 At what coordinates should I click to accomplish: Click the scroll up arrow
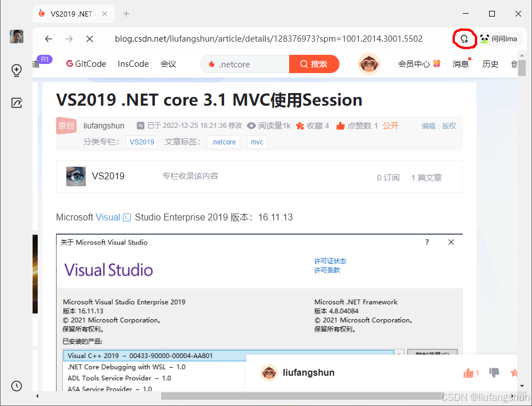click(x=522, y=55)
